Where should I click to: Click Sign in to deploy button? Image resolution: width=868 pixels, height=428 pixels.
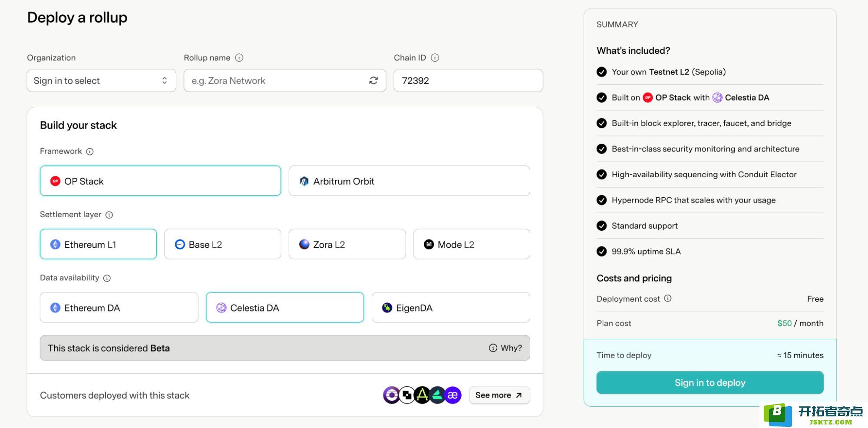point(710,382)
